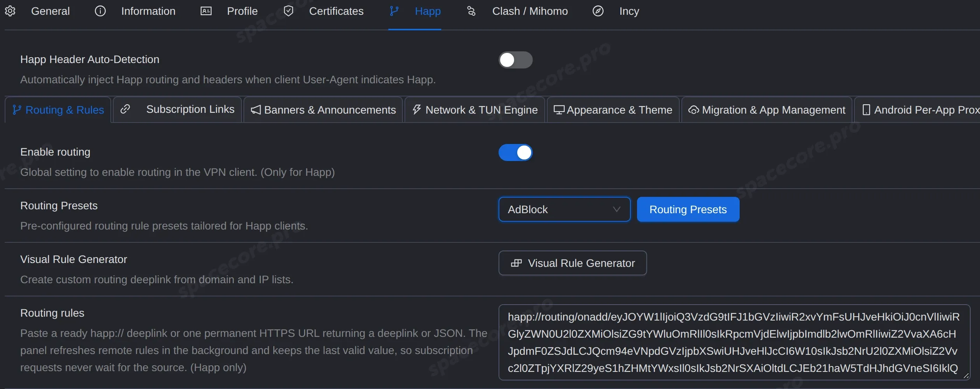Click the Routing Presets setting label
980x389 pixels.
59,206
